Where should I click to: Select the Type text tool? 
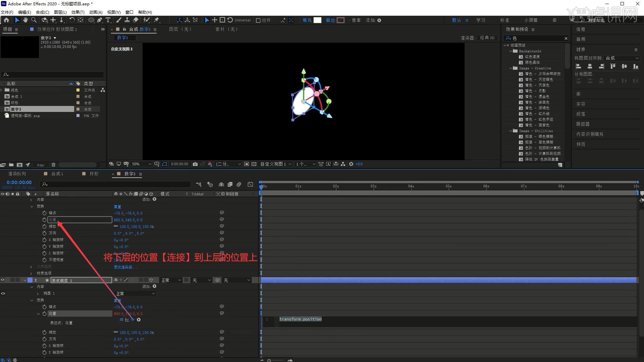point(108,20)
